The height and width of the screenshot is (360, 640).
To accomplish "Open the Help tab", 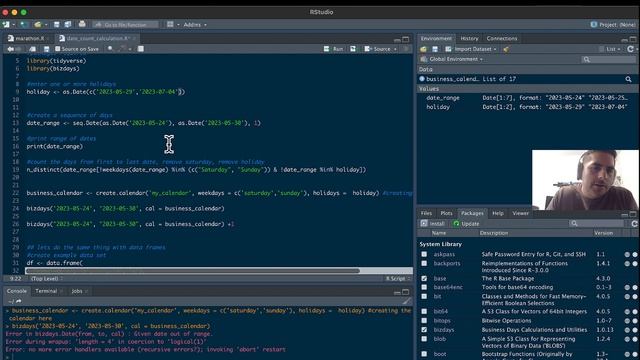I will tap(498, 213).
